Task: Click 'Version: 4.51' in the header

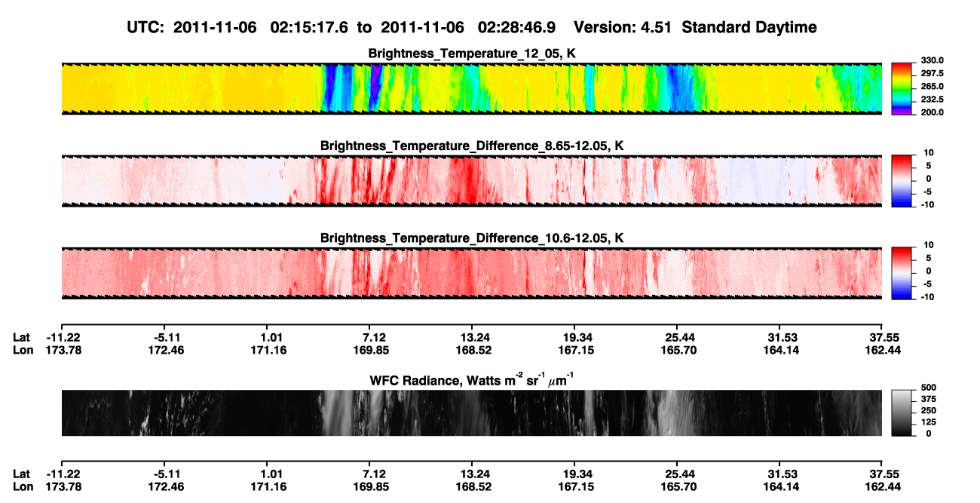Action: pyautogui.click(x=624, y=28)
